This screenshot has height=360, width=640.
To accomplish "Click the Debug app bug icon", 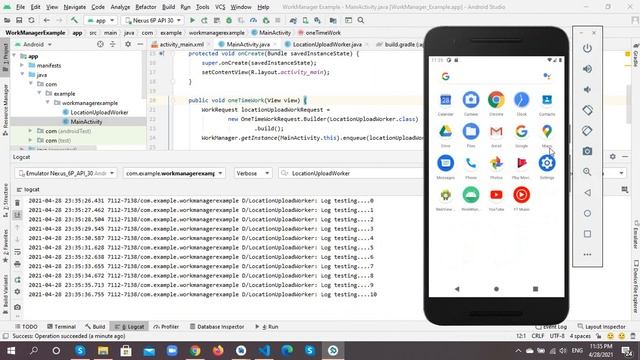I will pos(229,20).
